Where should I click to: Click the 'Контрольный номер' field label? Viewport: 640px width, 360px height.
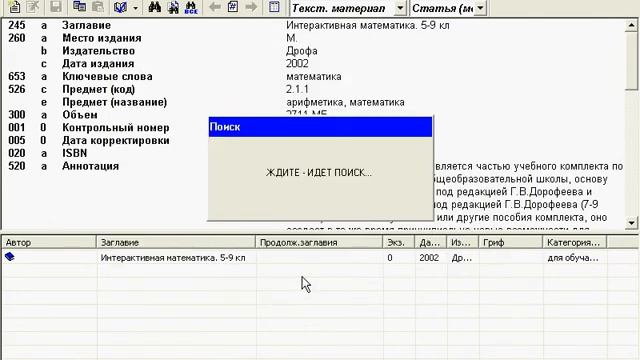pyautogui.click(x=116, y=128)
